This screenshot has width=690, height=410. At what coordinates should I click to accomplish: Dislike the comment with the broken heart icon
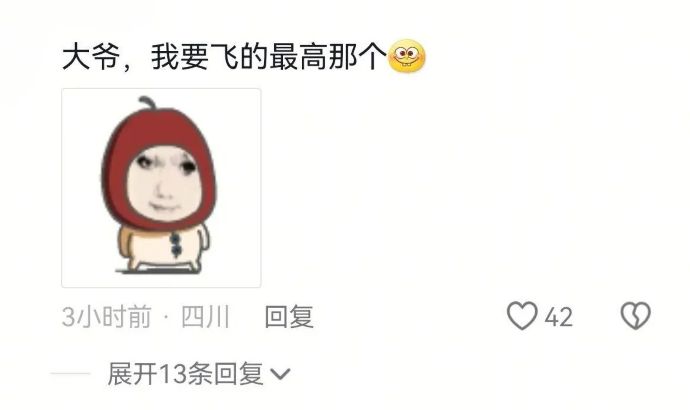click(635, 316)
